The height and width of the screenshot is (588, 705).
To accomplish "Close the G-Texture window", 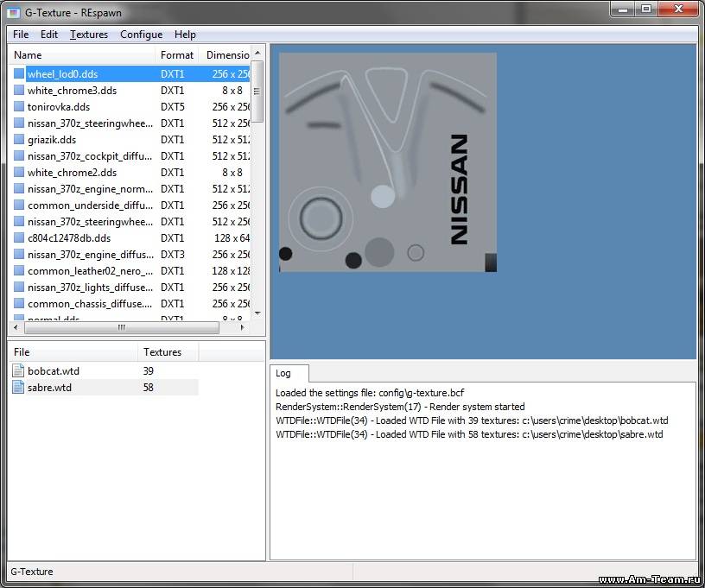I will coord(678,9).
